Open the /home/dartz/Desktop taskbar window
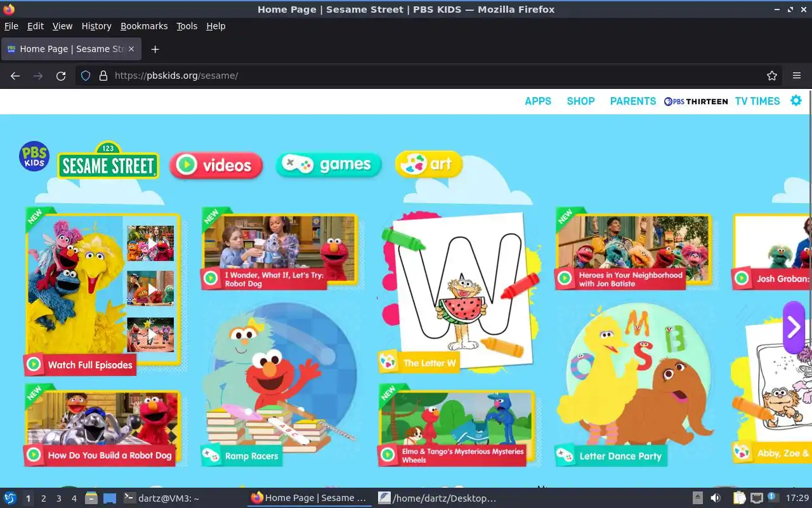Screen dimensions: 812x508 coord(436,498)
